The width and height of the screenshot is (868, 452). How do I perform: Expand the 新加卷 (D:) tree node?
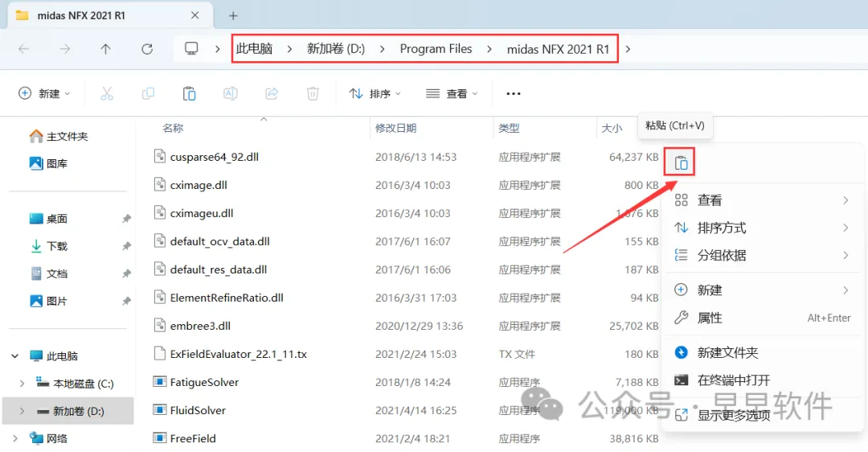pos(22,411)
